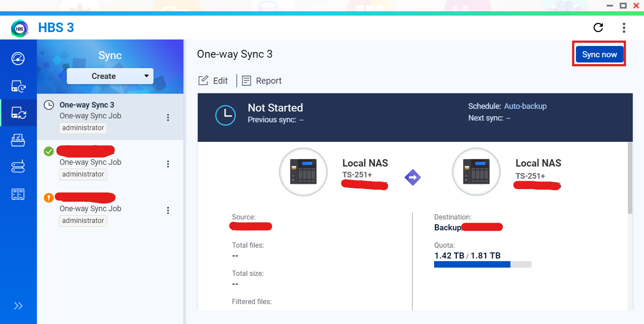Click the clock status icon beside One-way Sync 3
Viewport: 644px width, 324px height.
(49, 105)
